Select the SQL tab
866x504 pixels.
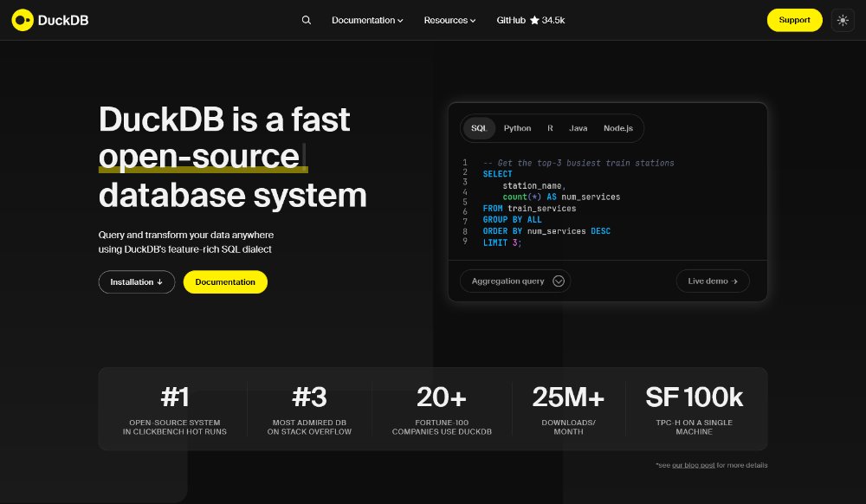point(479,127)
